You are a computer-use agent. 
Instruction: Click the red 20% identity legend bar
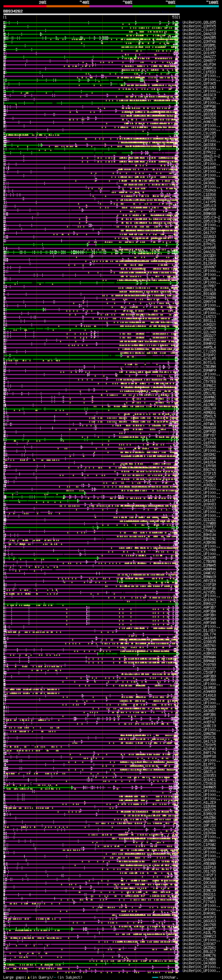(25, 6)
